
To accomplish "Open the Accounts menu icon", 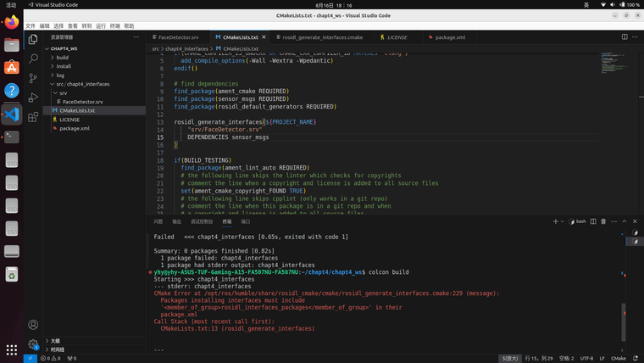I will pos(33,325).
